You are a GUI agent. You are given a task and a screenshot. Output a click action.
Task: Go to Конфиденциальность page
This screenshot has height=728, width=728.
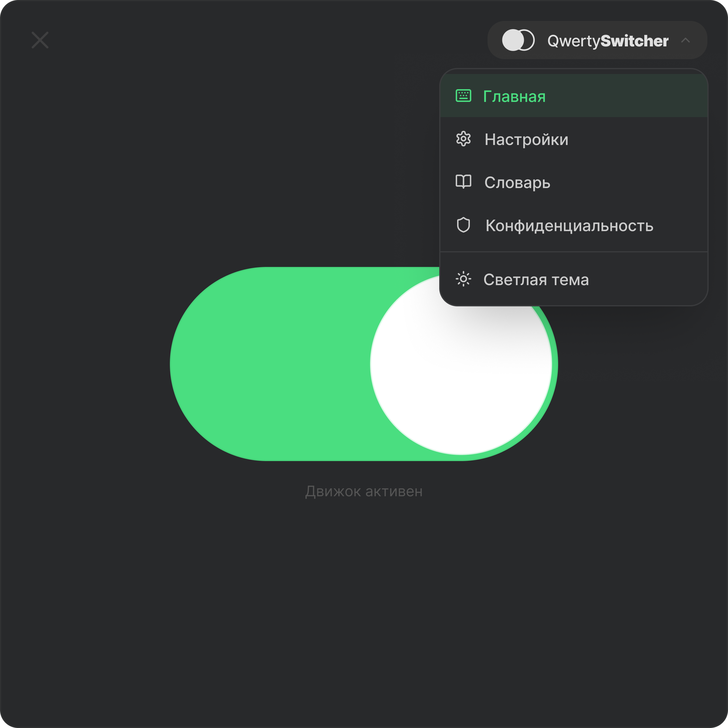pos(569,226)
